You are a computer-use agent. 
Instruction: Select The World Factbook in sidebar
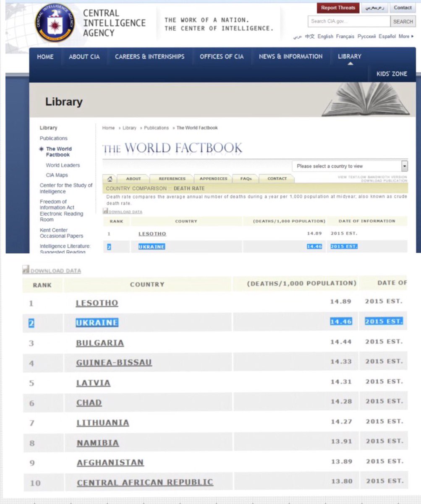coord(59,152)
